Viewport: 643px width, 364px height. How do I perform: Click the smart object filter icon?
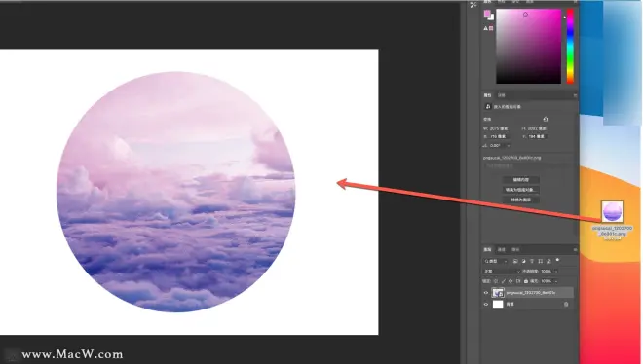coord(548,261)
